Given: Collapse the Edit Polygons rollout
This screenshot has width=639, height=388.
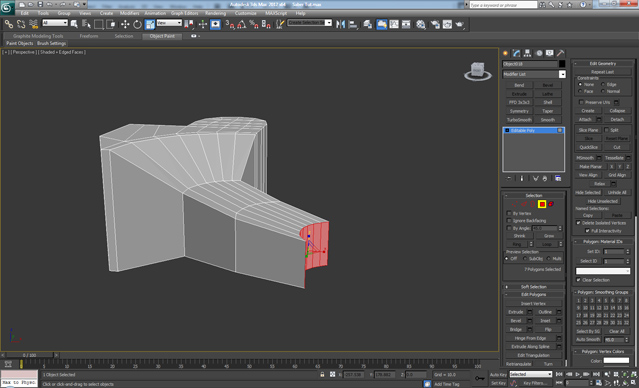Looking at the screenshot, I should (533, 295).
